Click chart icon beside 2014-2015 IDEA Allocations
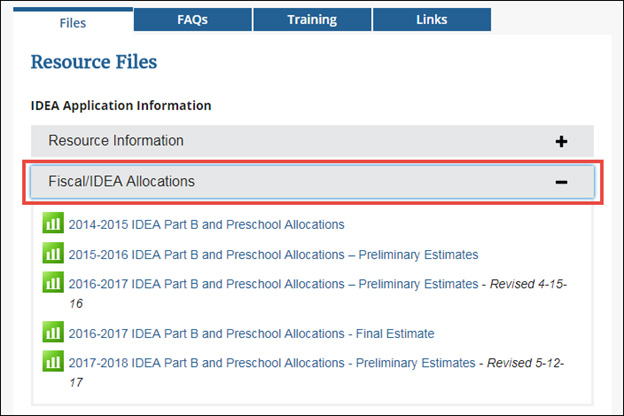Image resolution: width=624 pixels, height=416 pixels. (54, 224)
